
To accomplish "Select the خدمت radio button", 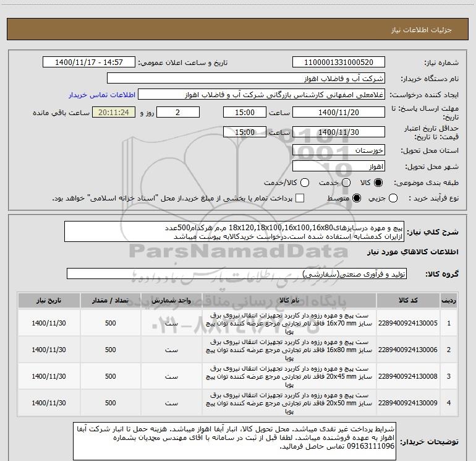I will pos(346,183).
